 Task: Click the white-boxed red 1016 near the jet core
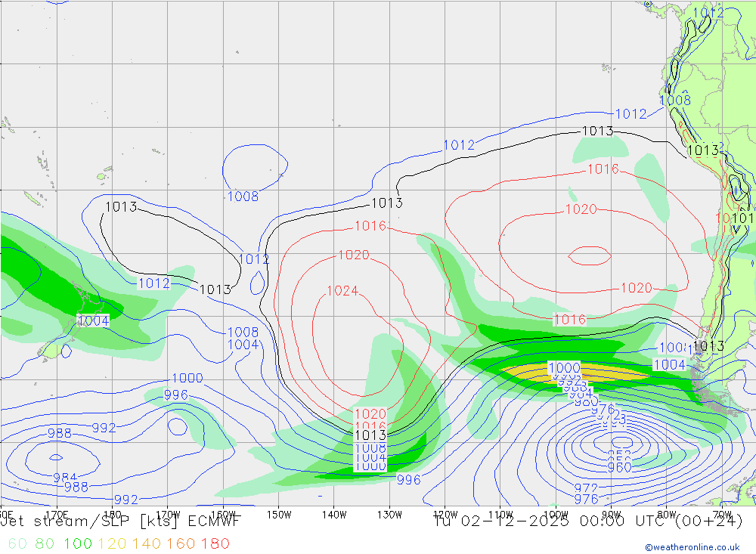coord(570,319)
